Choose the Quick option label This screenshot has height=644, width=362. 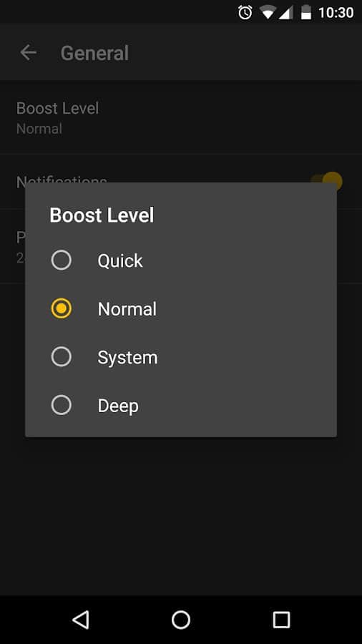pyautogui.click(x=120, y=260)
